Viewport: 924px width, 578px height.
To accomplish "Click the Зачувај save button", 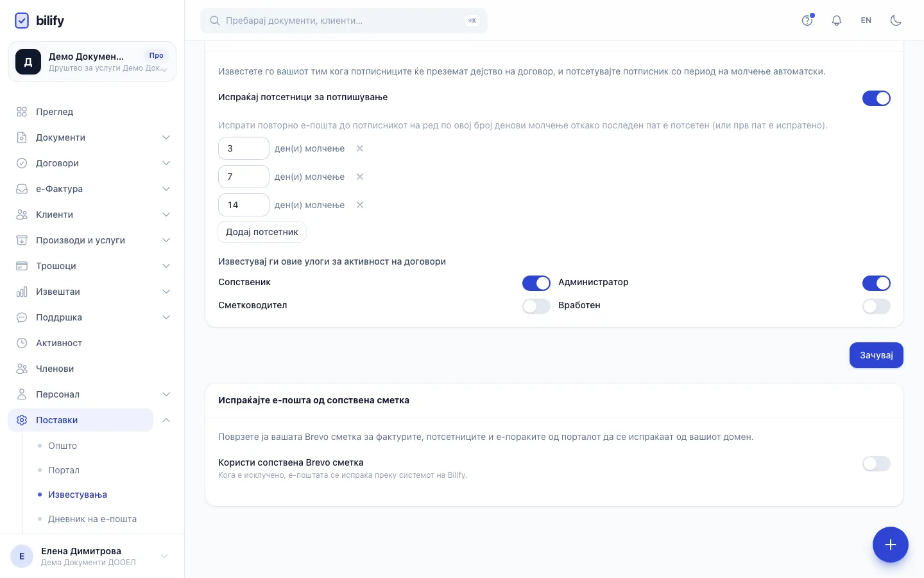I will [877, 355].
